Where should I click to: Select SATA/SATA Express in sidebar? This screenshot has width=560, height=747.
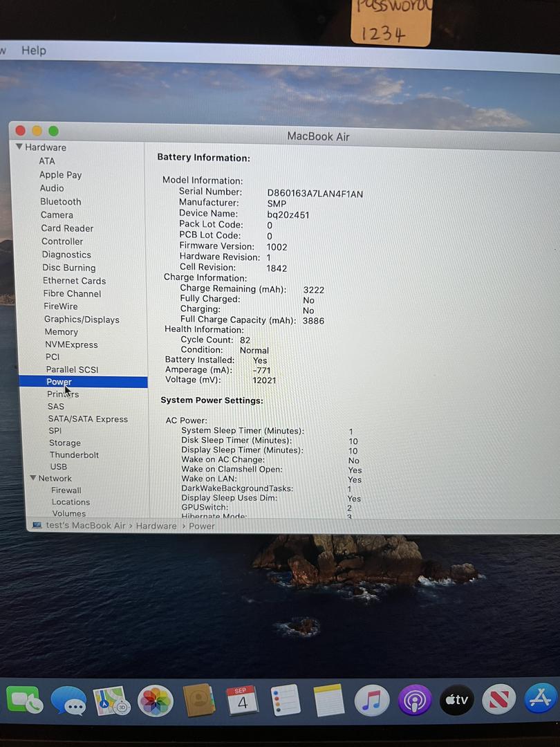coord(88,418)
